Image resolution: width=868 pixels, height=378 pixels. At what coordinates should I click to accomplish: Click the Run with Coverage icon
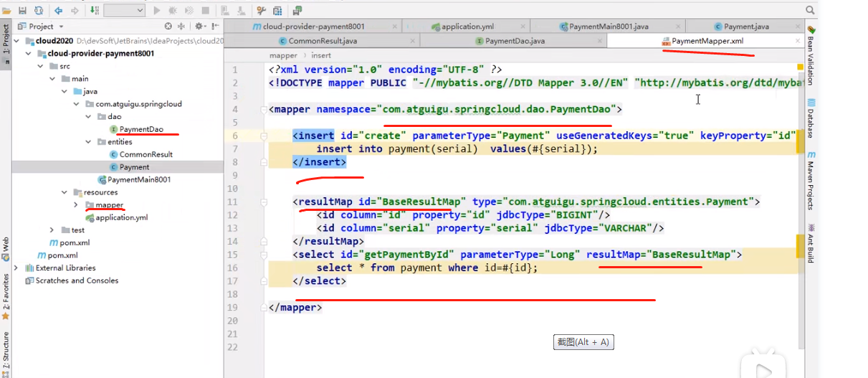[x=189, y=11]
